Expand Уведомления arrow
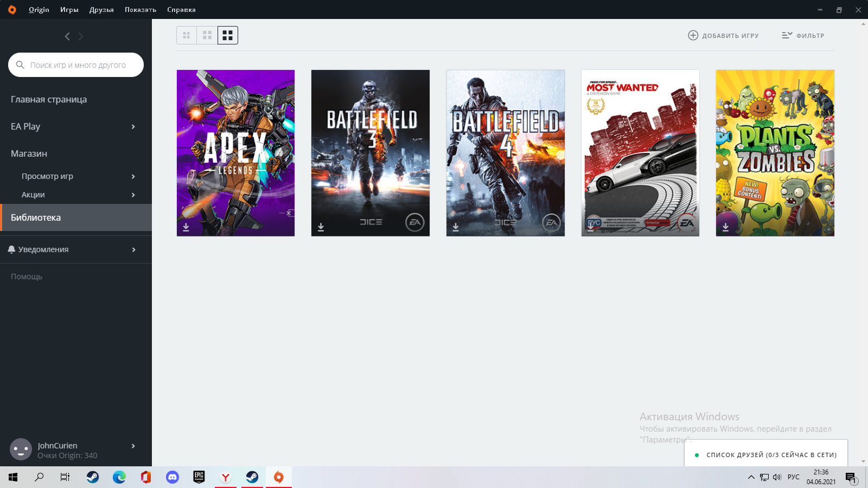 click(133, 249)
